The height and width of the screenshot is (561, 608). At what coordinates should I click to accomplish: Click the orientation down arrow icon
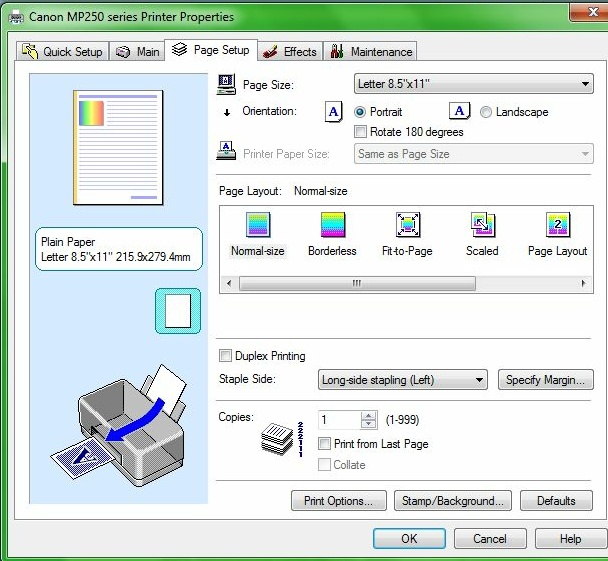(x=227, y=112)
